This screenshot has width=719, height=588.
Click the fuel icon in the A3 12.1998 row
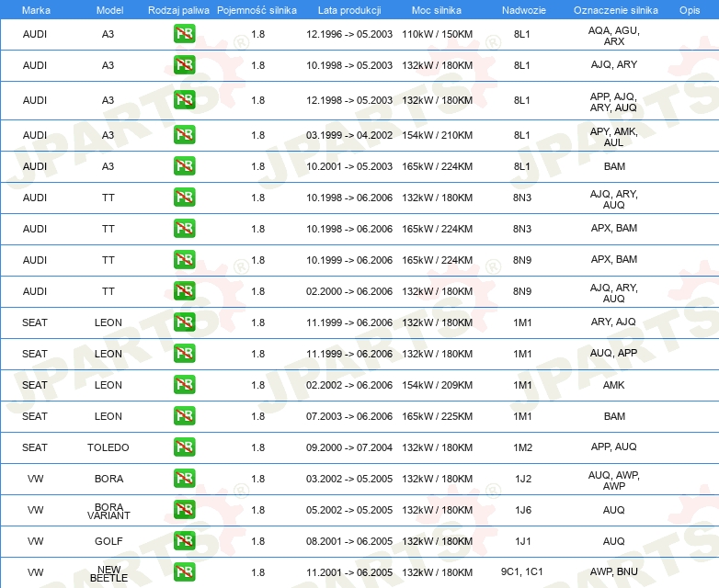(x=184, y=100)
